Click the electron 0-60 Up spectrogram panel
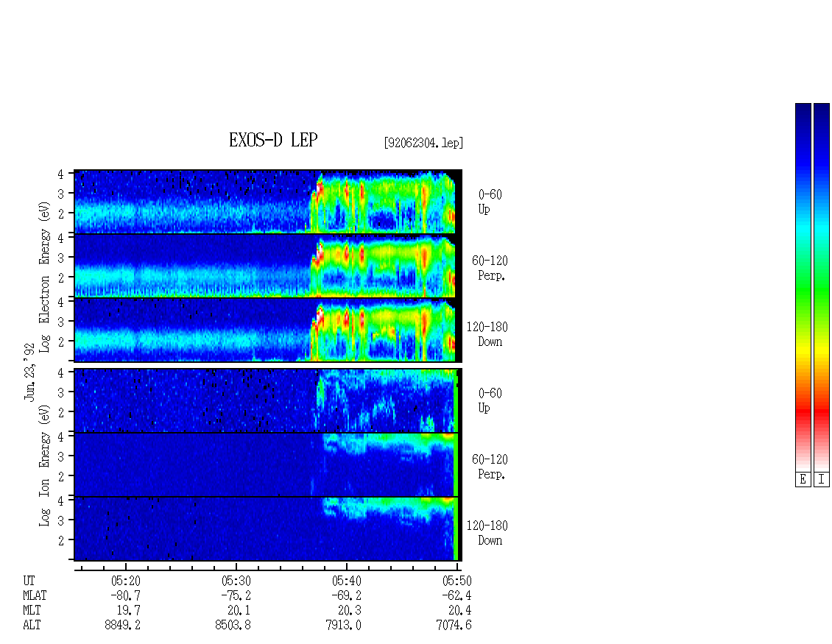 pyautogui.click(x=268, y=202)
